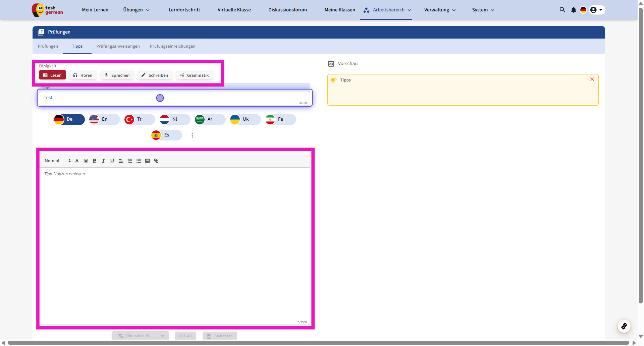Insert a hyperlink via the link icon
This screenshot has height=346, width=644.
tap(156, 161)
